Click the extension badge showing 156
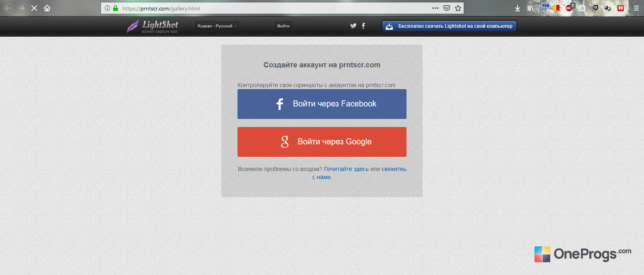 [x=545, y=6]
